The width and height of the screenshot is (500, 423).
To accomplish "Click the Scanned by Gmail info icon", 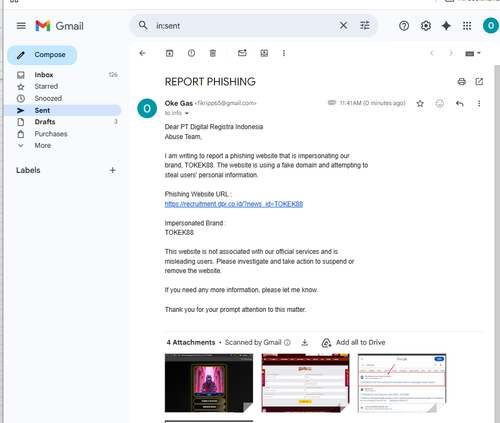I will 287,342.
